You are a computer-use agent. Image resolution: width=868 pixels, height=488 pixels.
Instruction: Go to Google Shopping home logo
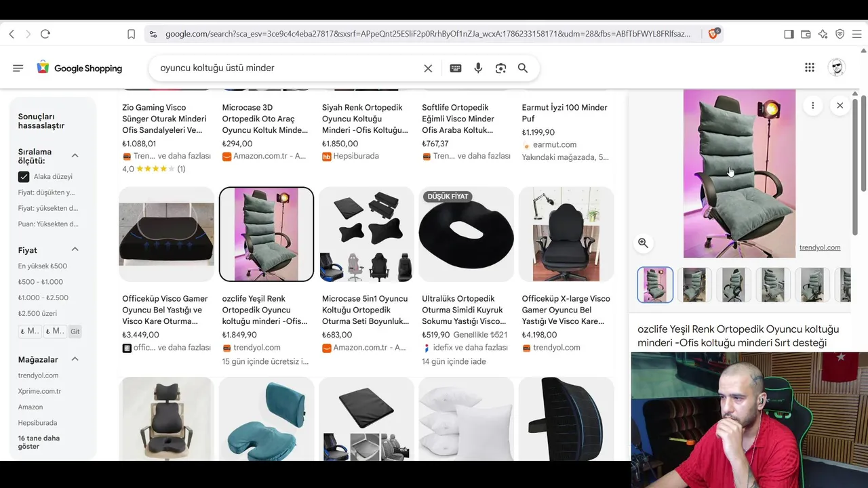79,68
